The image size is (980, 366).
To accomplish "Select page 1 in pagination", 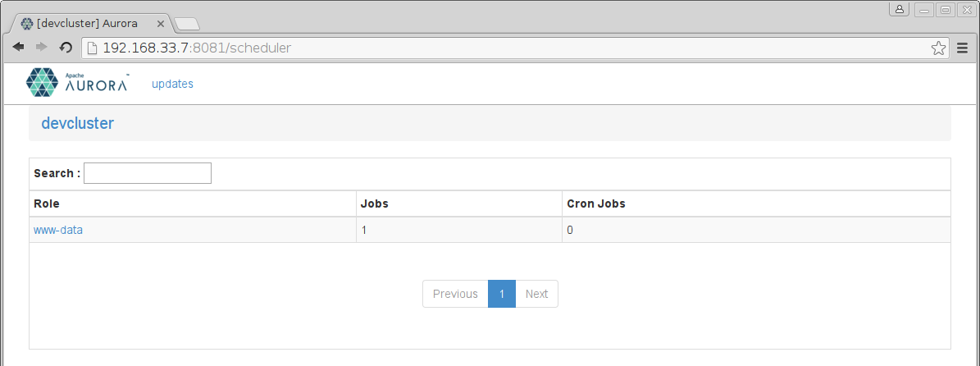I will click(x=502, y=294).
